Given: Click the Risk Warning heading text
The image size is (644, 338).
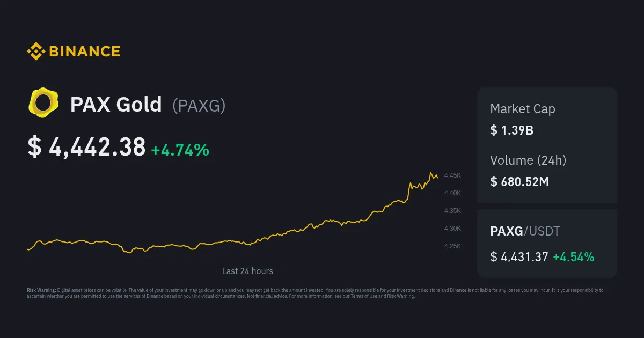Looking at the screenshot, I should point(41,290).
